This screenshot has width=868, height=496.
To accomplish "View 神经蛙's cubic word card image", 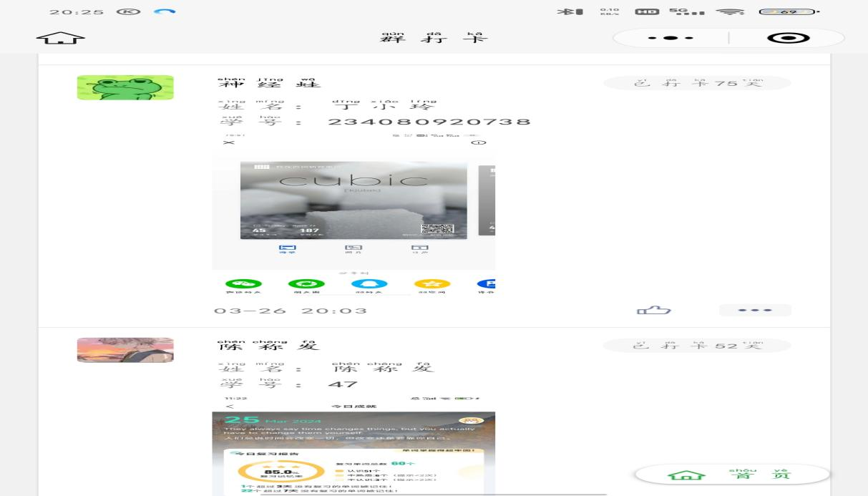I will point(353,215).
